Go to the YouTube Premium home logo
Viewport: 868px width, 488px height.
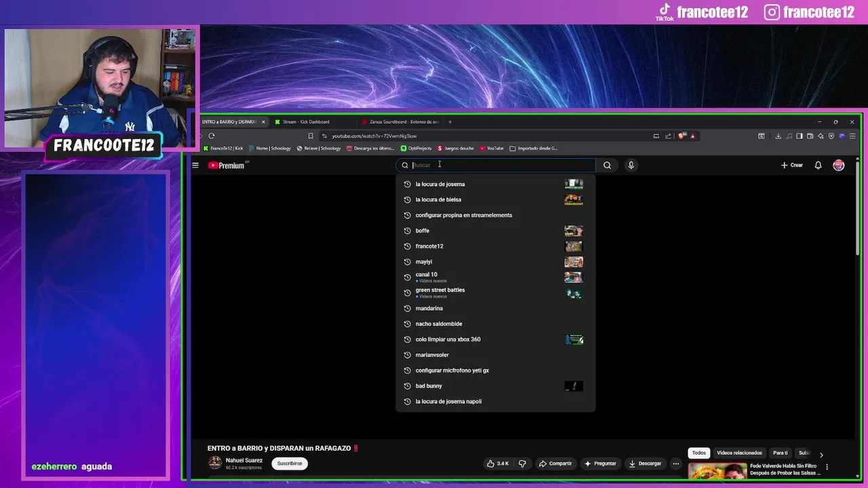tap(226, 165)
